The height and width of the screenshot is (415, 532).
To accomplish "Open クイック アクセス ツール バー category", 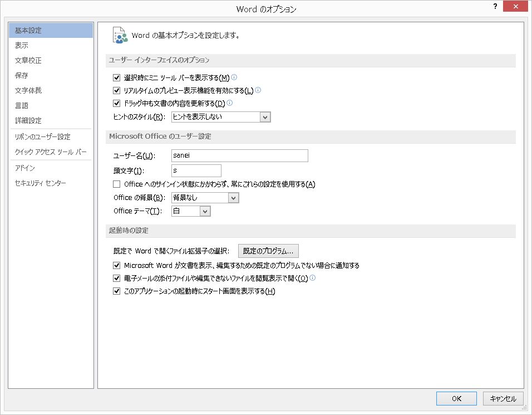I will coord(51,152).
